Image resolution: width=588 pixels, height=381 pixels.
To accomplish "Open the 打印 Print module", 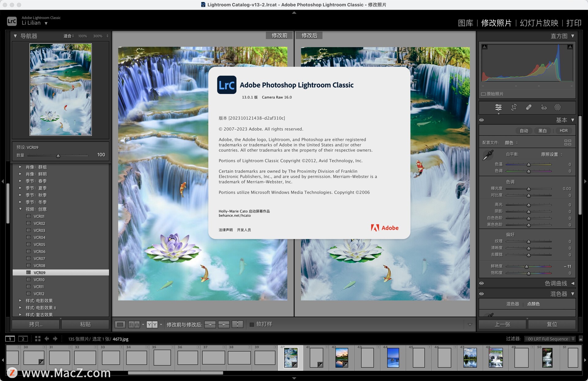I will 574,23.
